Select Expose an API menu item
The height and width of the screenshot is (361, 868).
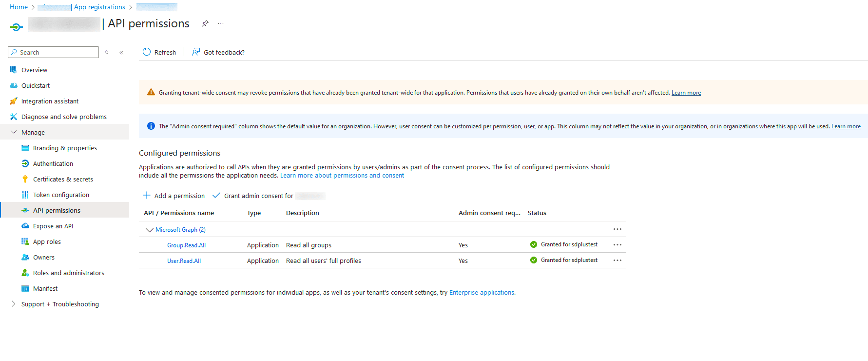[53, 226]
